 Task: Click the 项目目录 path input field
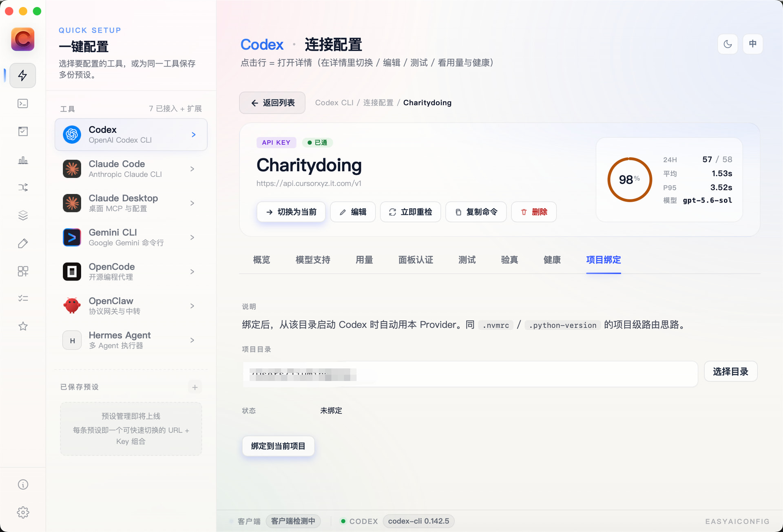pyautogui.click(x=470, y=374)
